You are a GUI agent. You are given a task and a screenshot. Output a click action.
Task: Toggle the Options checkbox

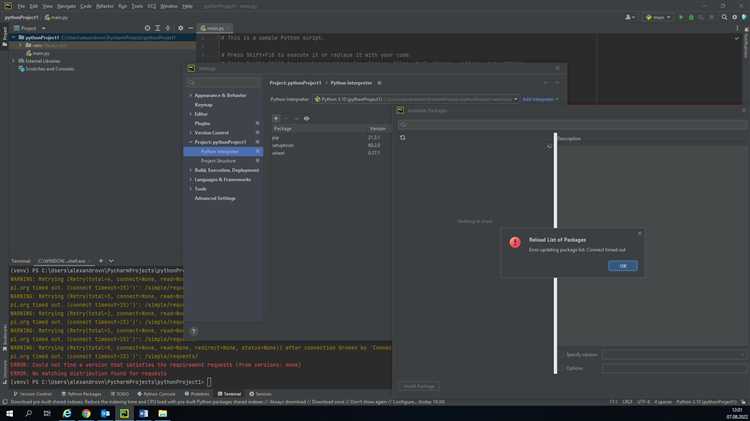pyautogui.click(x=562, y=368)
